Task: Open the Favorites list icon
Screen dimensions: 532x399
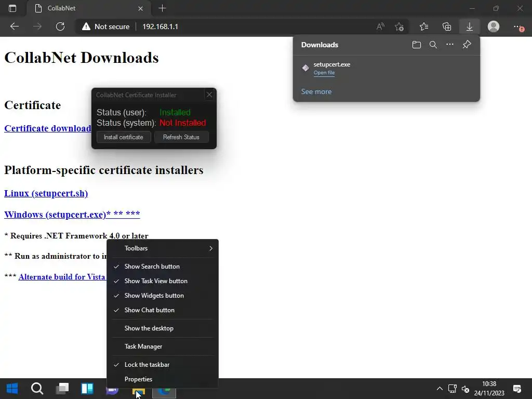Action: point(424,26)
